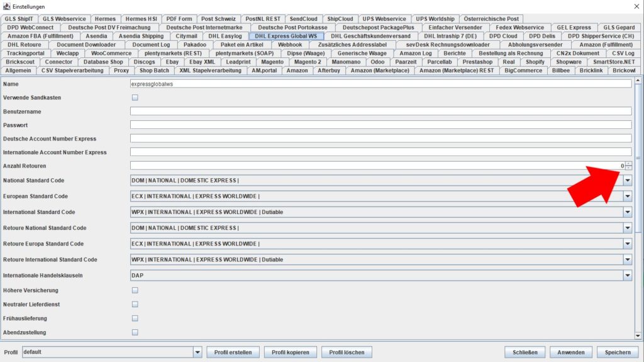Select the Hermes HSI tab
644x362 pixels.
click(142, 19)
